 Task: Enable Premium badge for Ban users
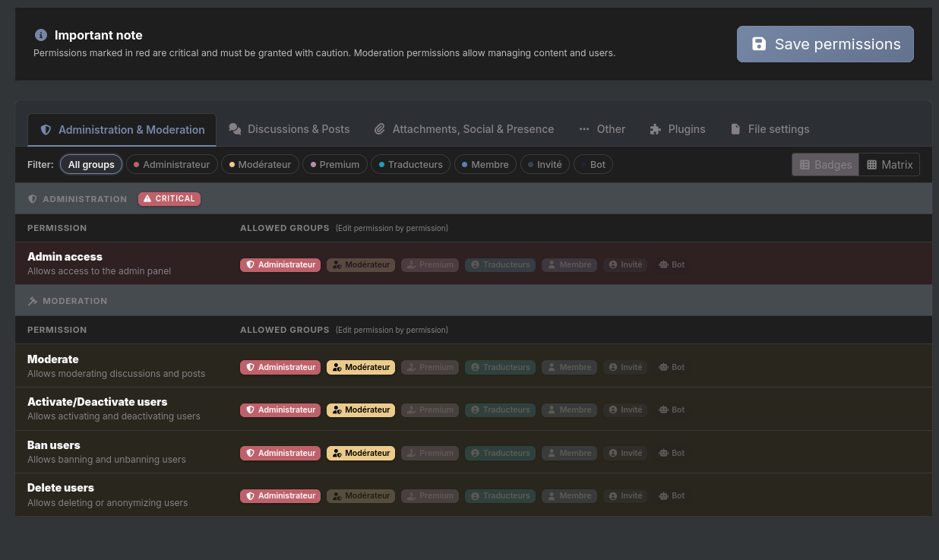click(x=430, y=453)
